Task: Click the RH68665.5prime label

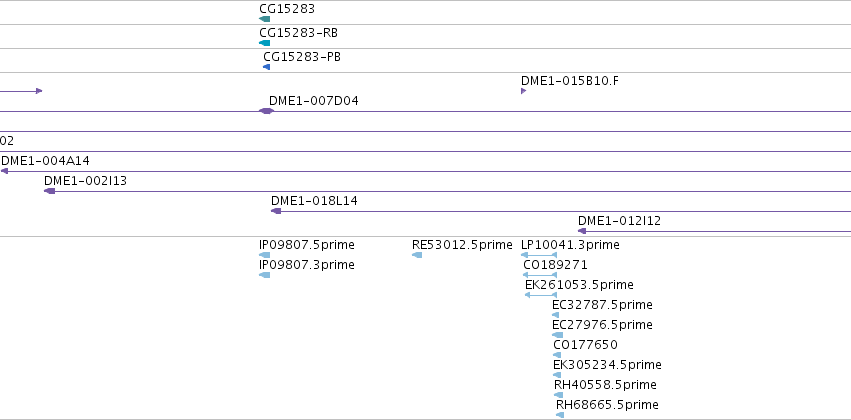Action: pyautogui.click(x=607, y=405)
